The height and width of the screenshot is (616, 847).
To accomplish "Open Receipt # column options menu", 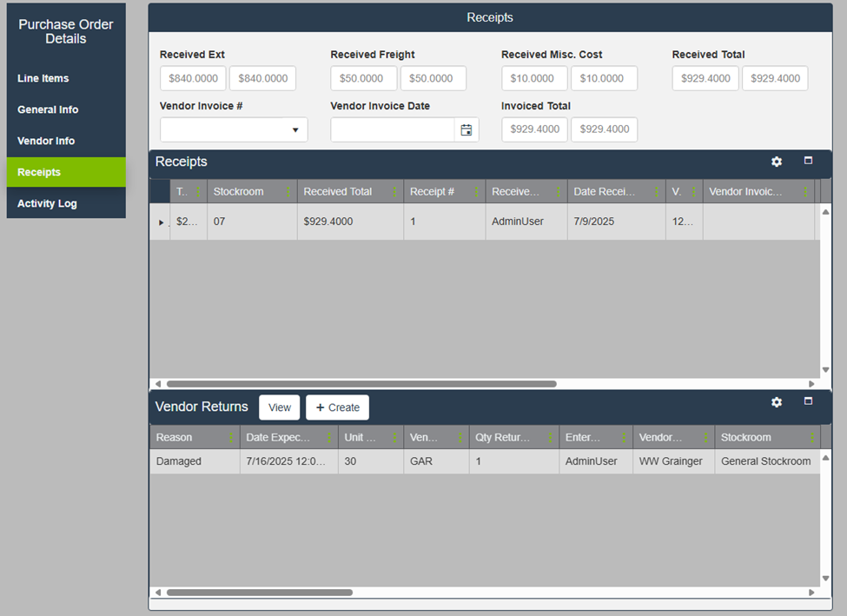I will [x=476, y=192].
